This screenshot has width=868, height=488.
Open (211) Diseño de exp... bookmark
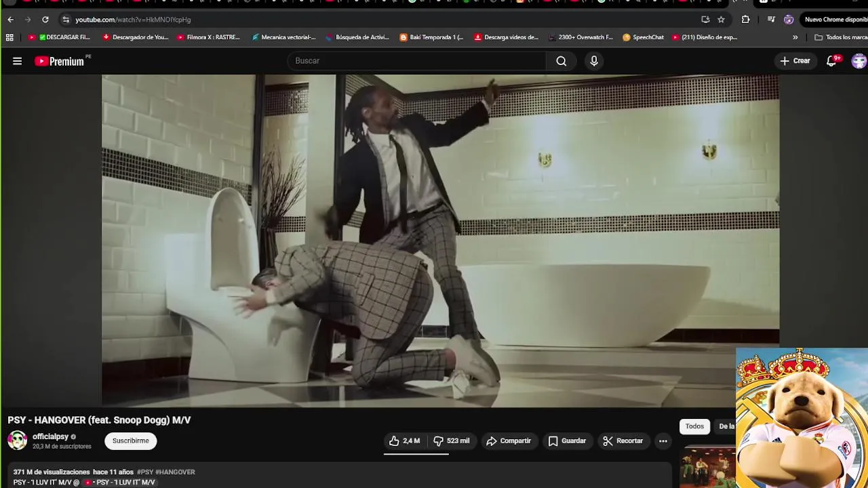pyautogui.click(x=705, y=37)
